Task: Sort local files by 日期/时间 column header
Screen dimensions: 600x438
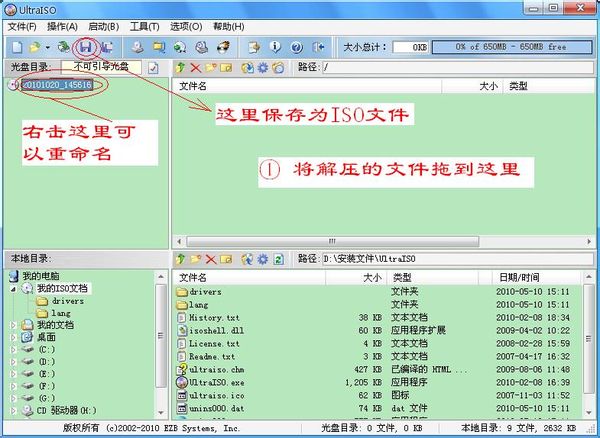Action: (536, 277)
